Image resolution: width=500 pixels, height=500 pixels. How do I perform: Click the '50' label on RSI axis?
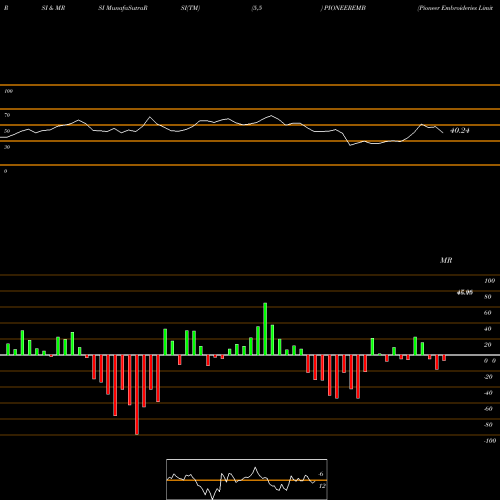click(7, 131)
